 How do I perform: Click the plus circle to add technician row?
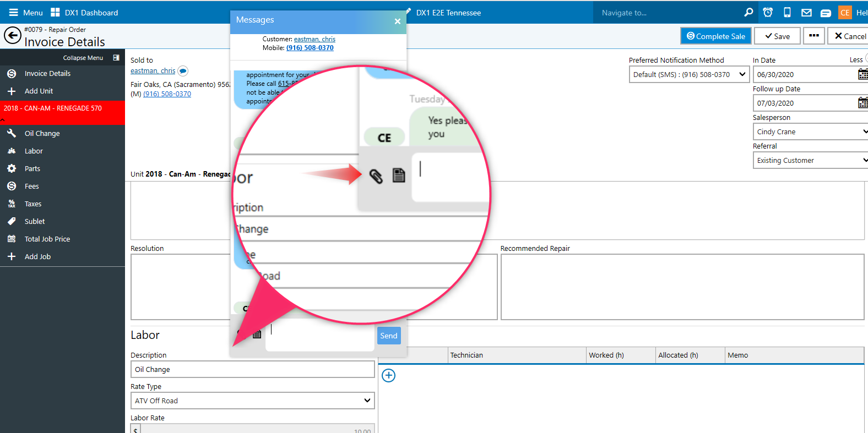(x=389, y=375)
